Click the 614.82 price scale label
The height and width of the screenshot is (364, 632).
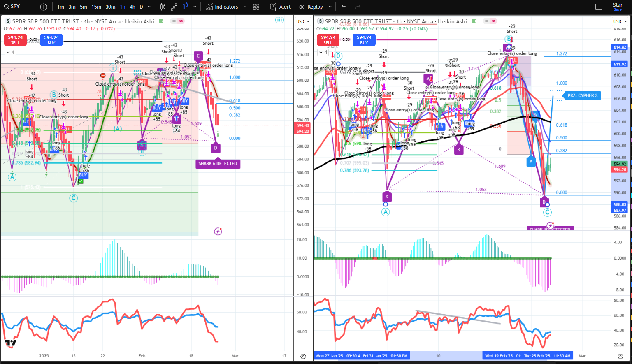(x=620, y=47)
